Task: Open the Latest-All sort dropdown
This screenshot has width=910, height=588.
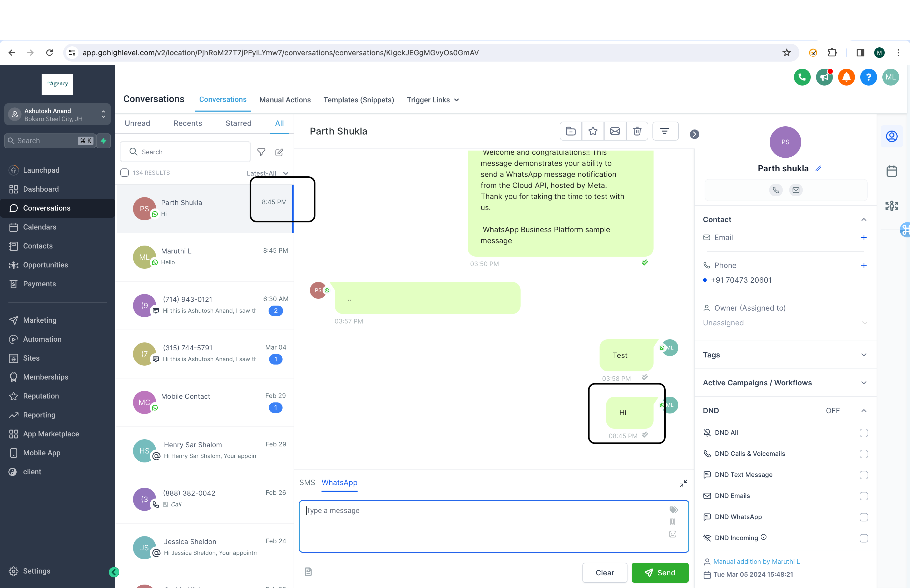Action: click(267, 173)
